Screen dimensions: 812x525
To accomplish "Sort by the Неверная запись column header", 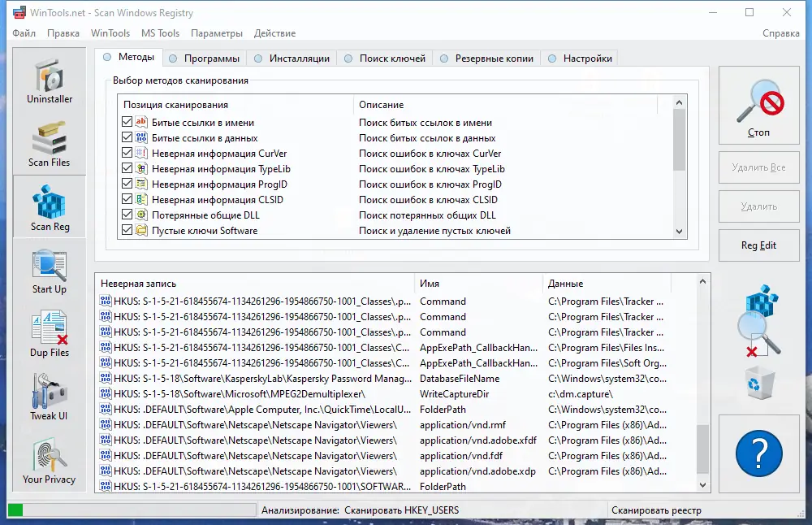I will point(255,284).
